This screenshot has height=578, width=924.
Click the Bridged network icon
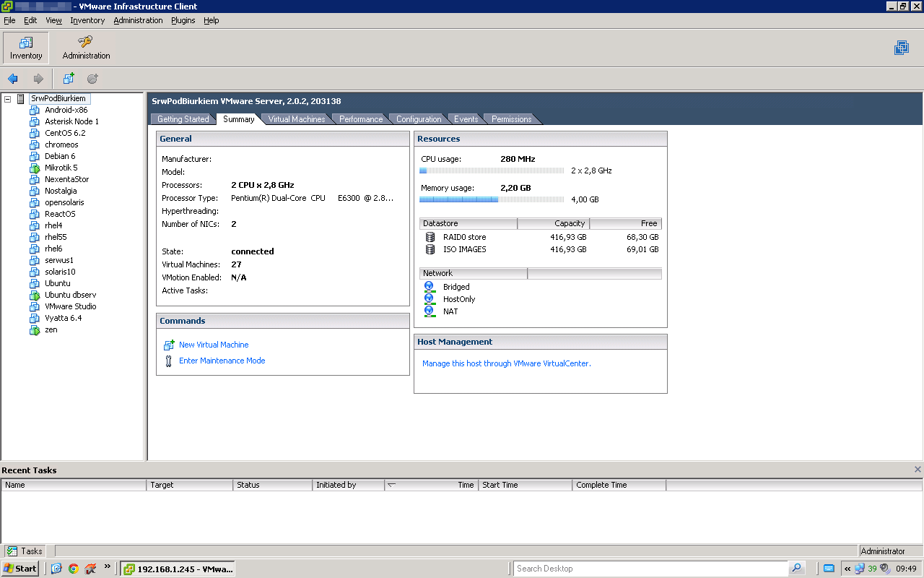(430, 287)
